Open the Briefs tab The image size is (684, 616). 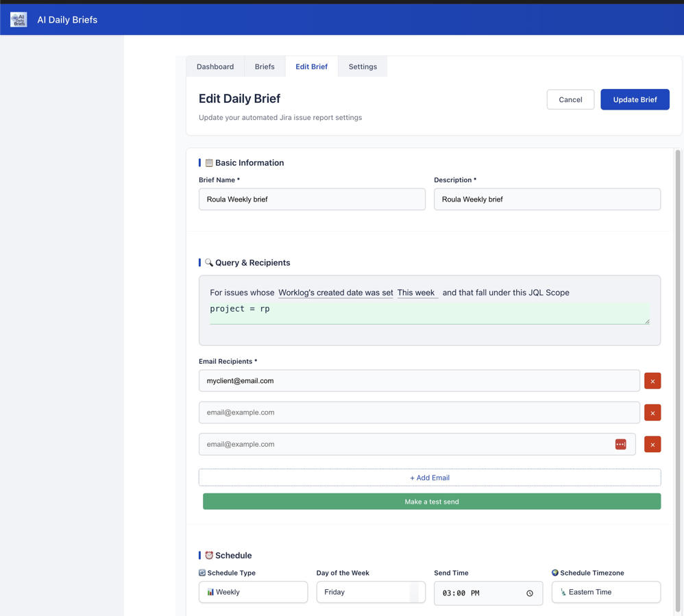[265, 66]
